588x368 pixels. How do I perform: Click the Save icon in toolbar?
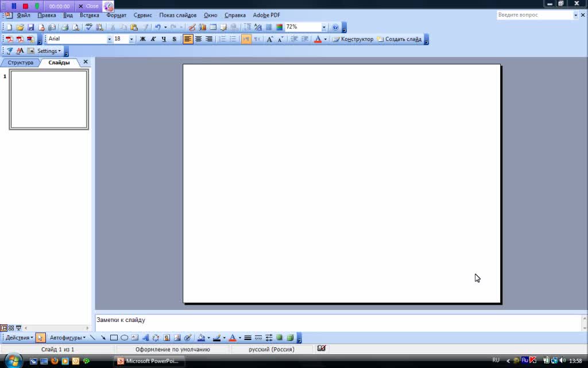click(x=31, y=27)
